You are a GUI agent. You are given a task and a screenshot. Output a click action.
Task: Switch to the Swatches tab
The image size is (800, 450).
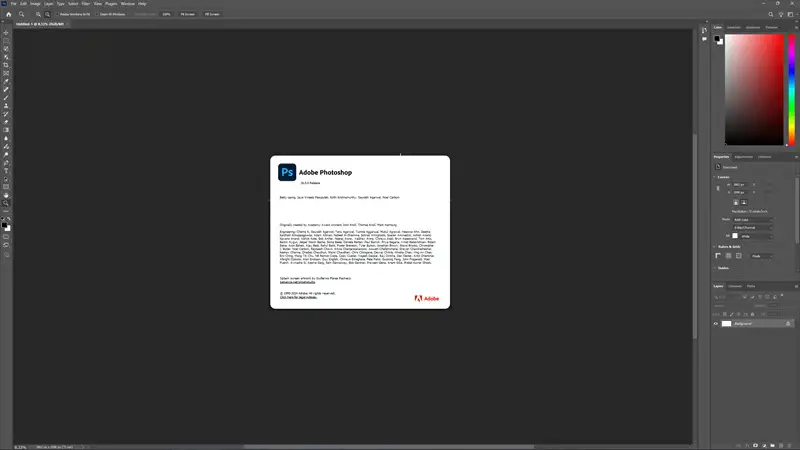734,28
